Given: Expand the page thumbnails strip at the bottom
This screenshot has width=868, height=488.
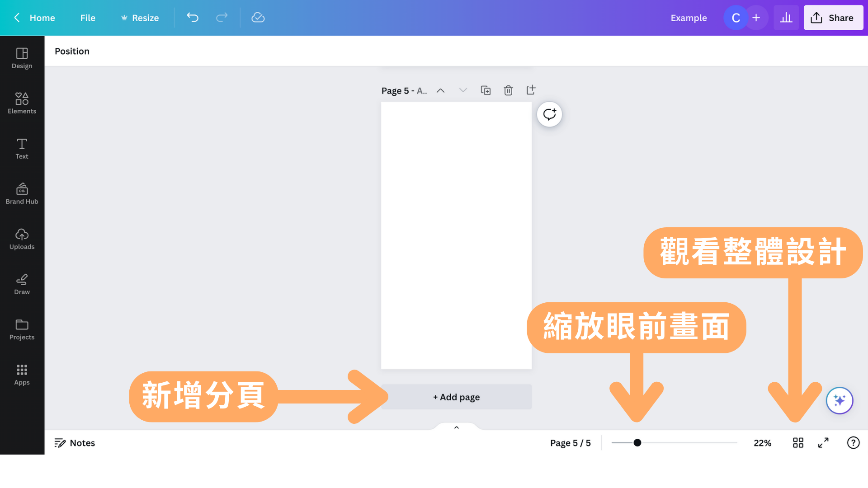Looking at the screenshot, I should [x=457, y=427].
